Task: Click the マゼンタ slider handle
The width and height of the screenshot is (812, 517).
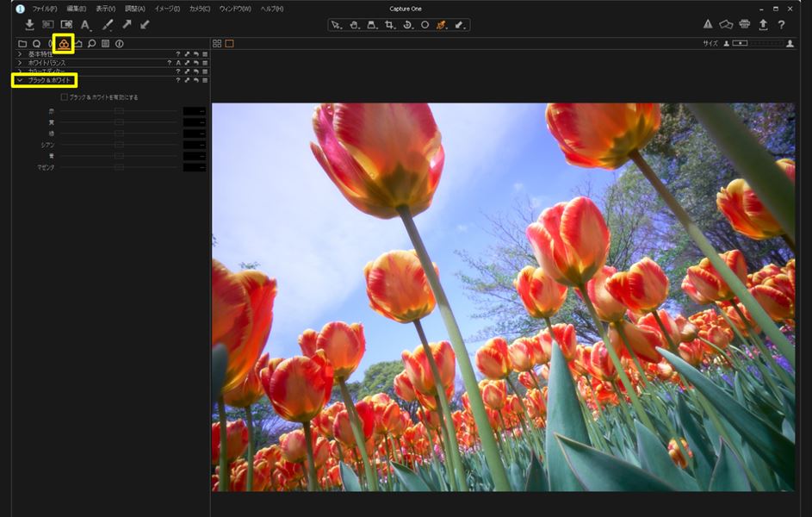Action: pos(119,167)
